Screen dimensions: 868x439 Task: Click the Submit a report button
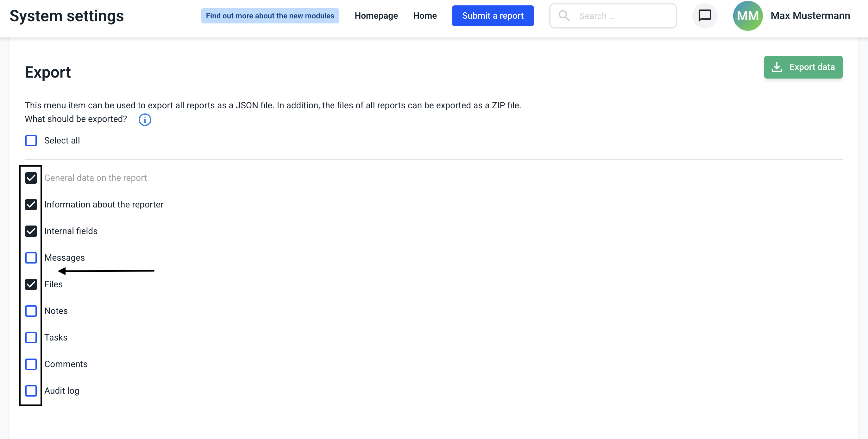coord(492,16)
